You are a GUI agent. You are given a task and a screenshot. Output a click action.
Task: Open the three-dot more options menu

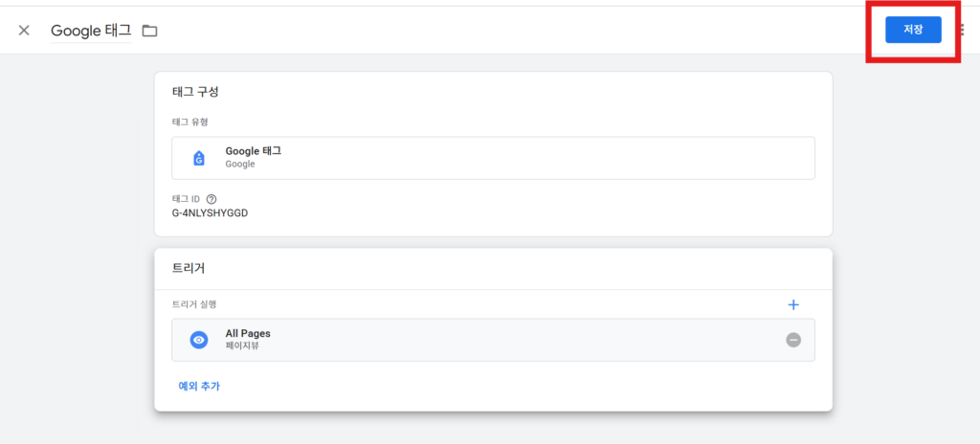click(x=961, y=30)
